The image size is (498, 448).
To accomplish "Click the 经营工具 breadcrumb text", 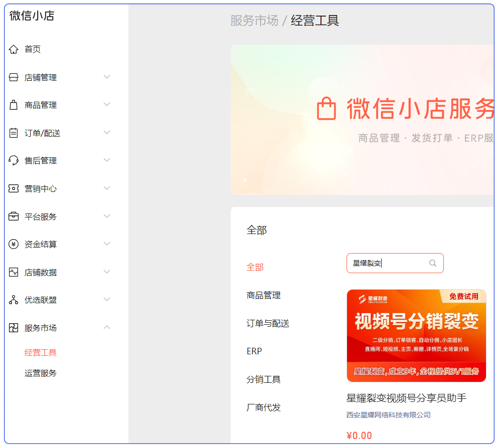I will coord(315,21).
